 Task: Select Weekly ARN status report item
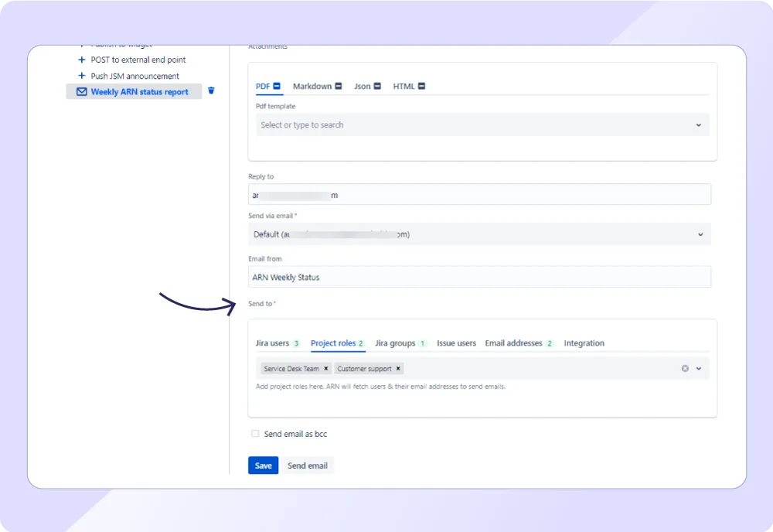point(134,92)
